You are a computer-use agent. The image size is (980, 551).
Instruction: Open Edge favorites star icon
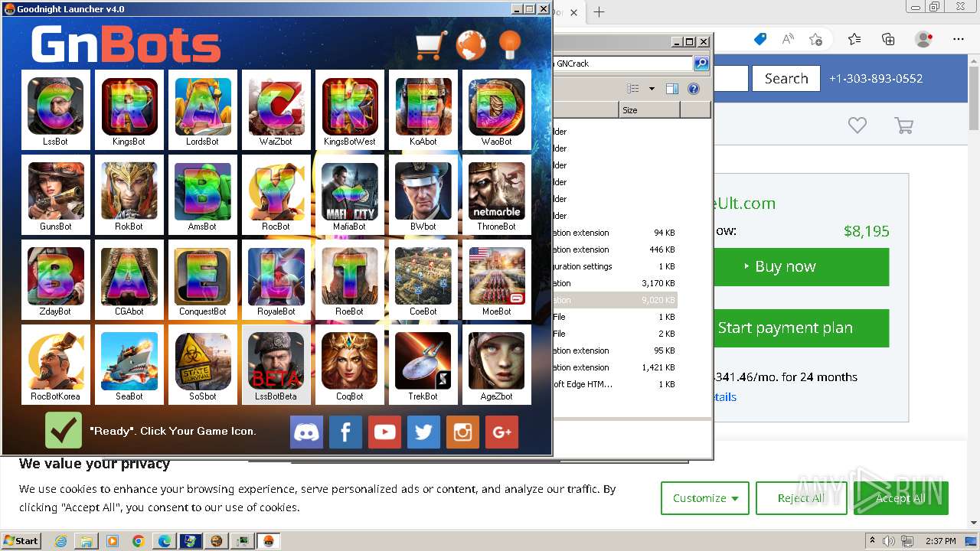pyautogui.click(x=854, y=39)
